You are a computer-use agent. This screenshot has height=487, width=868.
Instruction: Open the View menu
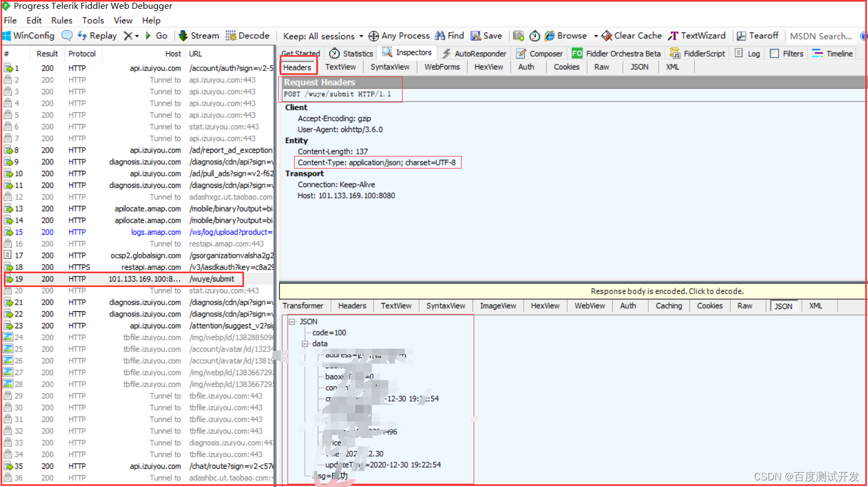123,20
